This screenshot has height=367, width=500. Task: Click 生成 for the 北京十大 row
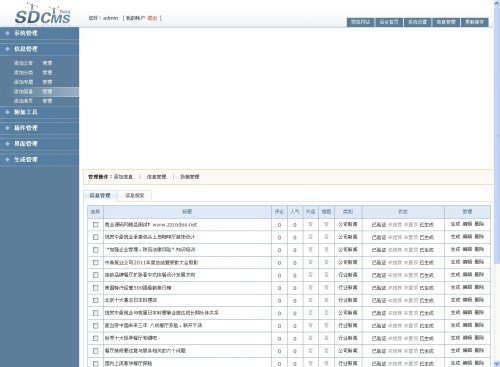coord(455,300)
